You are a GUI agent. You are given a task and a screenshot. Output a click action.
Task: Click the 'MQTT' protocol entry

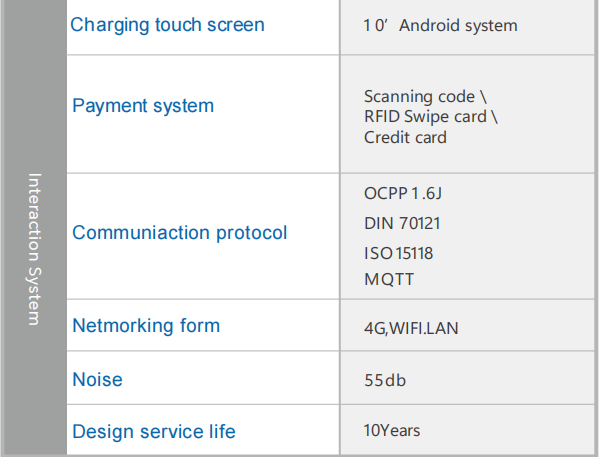[x=388, y=279]
